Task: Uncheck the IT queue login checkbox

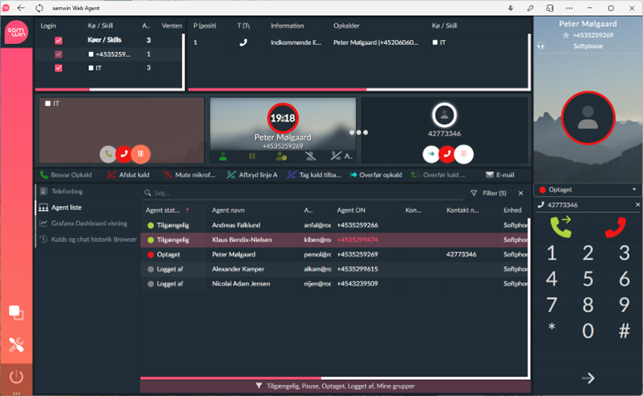Action: (59, 68)
